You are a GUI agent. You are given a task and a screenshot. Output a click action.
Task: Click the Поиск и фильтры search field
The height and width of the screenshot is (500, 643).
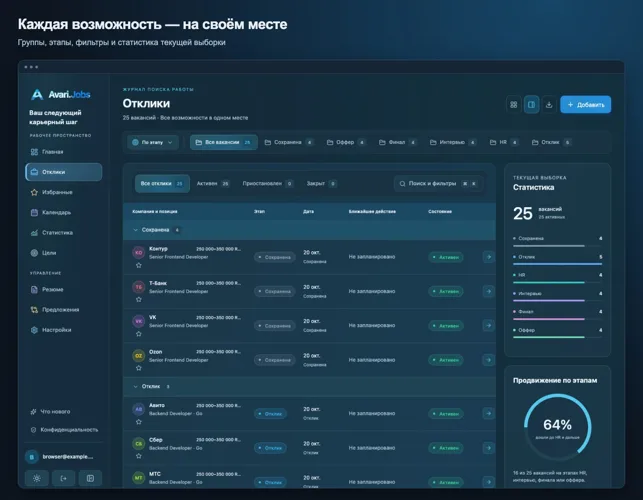pos(438,183)
